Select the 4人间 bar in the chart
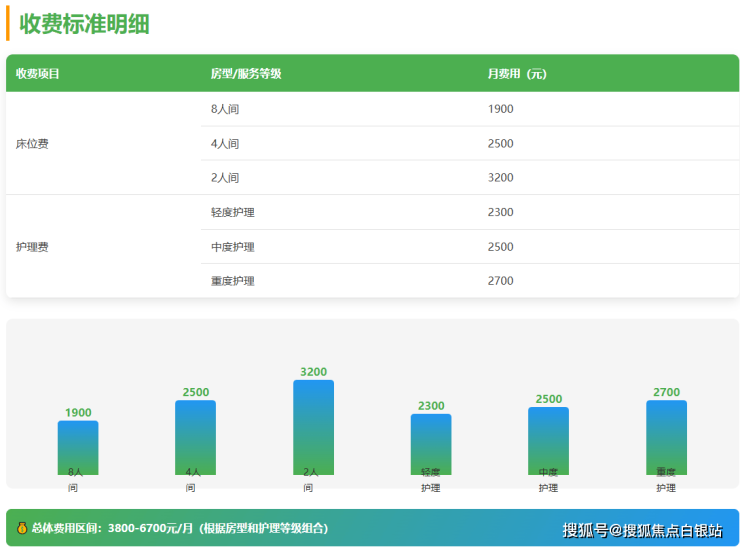740x547 pixels. (x=195, y=437)
